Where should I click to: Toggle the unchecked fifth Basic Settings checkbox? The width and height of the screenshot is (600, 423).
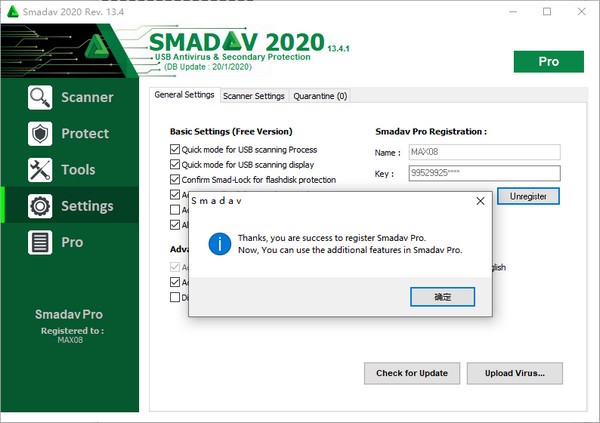pos(175,210)
